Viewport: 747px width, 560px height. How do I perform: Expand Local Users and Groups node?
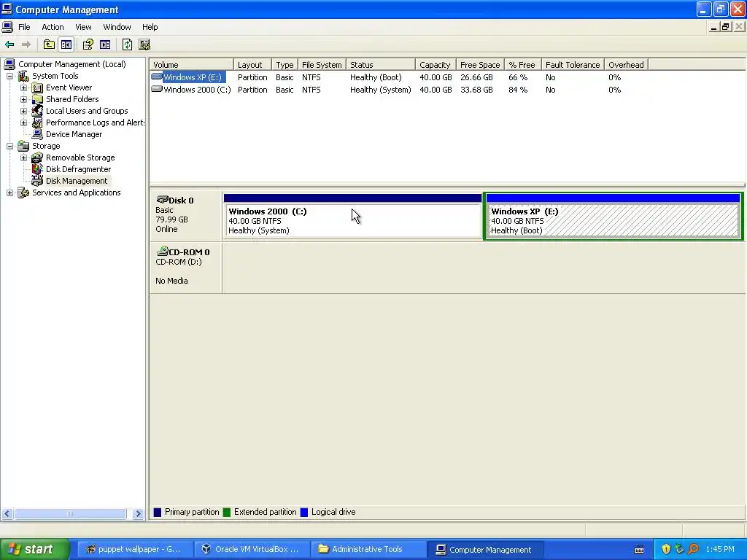[23, 111]
